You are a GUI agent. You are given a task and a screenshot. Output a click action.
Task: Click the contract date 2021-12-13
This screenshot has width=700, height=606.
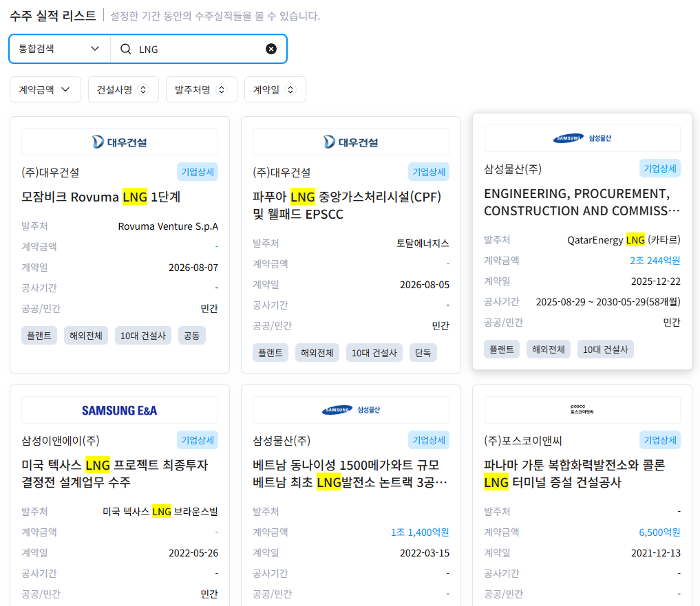click(x=656, y=553)
